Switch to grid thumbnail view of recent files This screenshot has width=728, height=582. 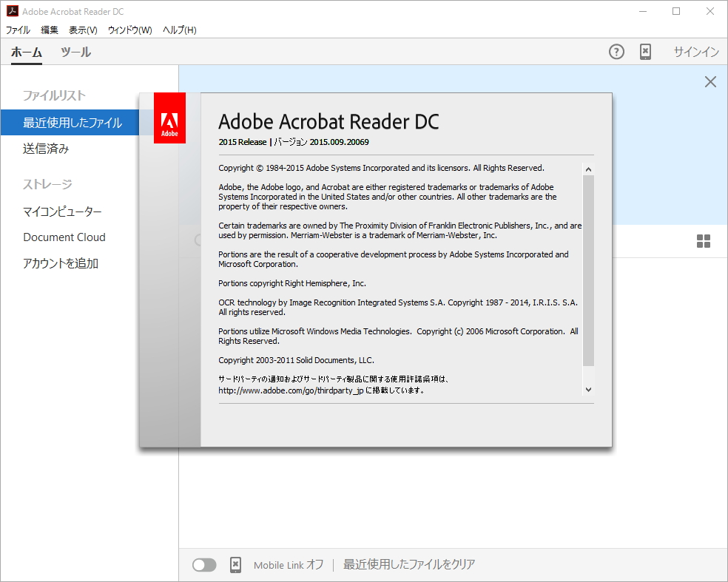pos(703,240)
